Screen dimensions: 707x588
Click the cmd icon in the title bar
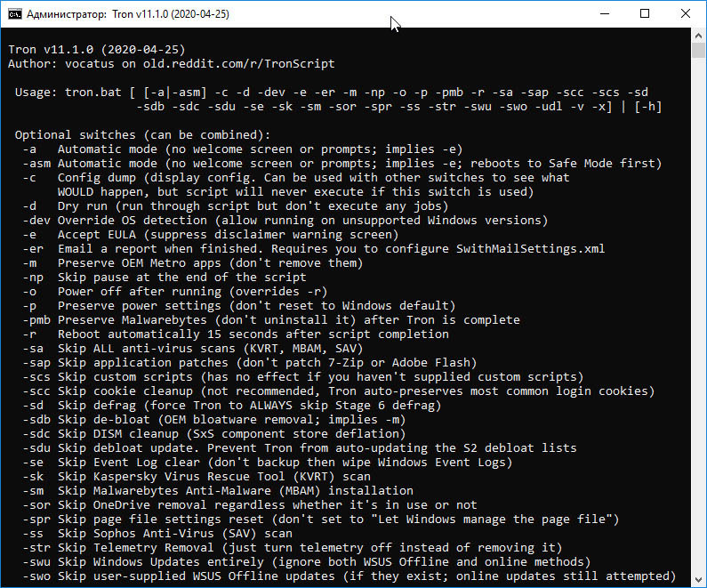[x=14, y=14]
